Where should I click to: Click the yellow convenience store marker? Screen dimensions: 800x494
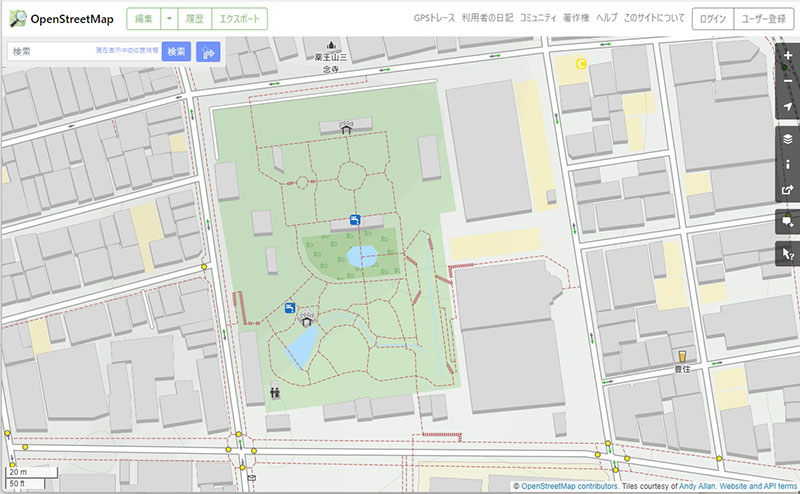coord(581,64)
